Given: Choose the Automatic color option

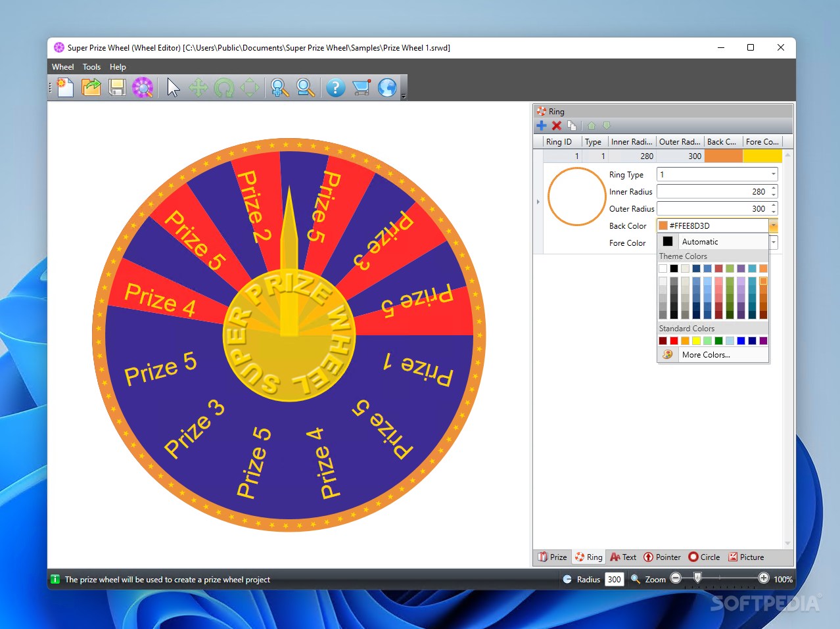Looking at the screenshot, I should [713, 242].
